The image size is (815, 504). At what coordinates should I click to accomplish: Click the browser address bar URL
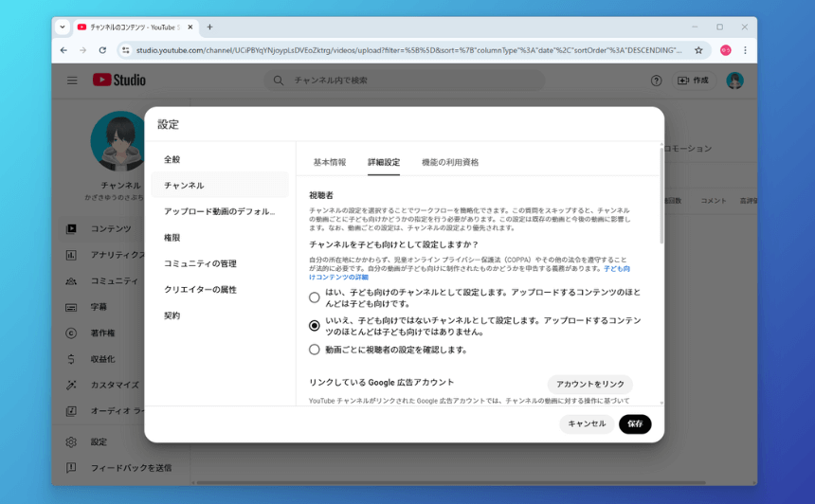[x=408, y=50]
